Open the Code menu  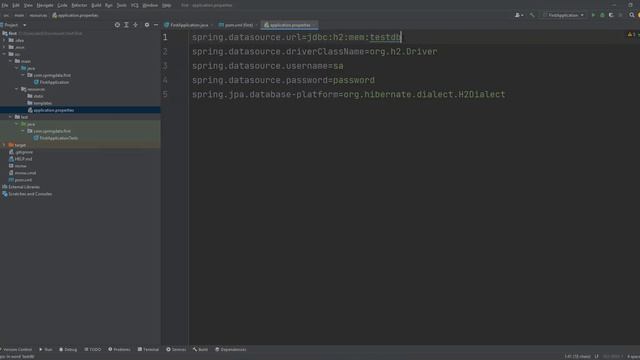tap(62, 5)
